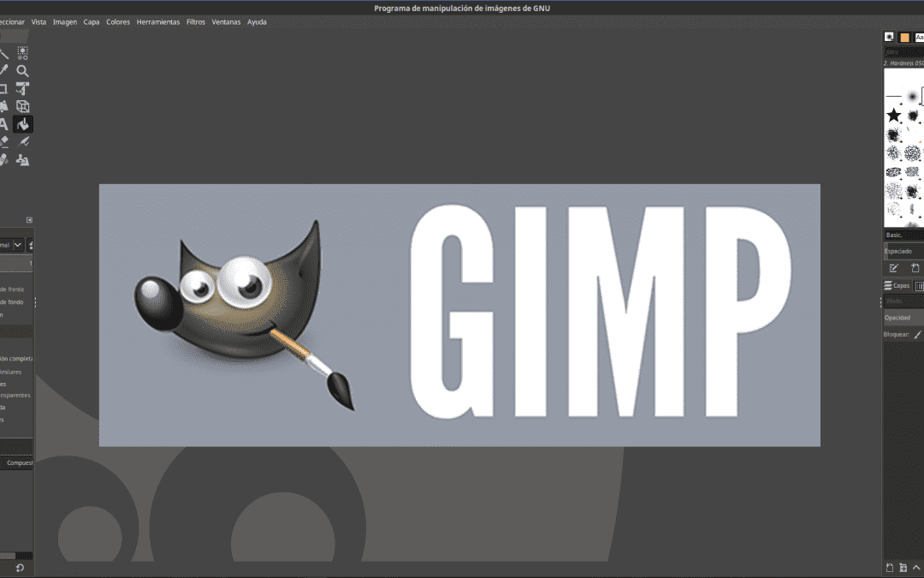Select the Color Picker eyedropper tool
The height and width of the screenshot is (578, 924).
(3, 71)
